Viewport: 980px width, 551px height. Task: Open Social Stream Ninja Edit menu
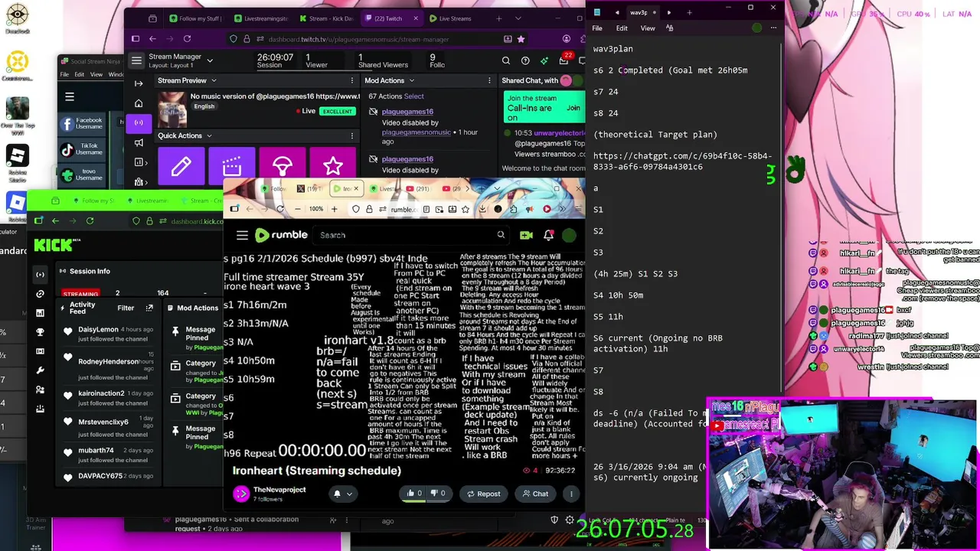click(x=80, y=75)
